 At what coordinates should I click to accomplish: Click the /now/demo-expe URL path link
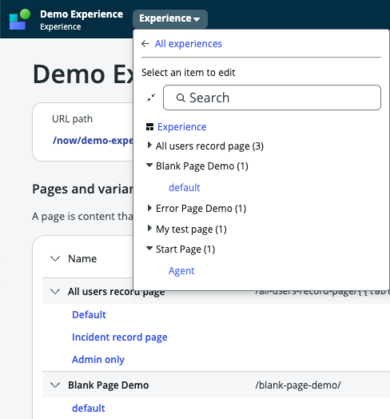click(x=93, y=141)
